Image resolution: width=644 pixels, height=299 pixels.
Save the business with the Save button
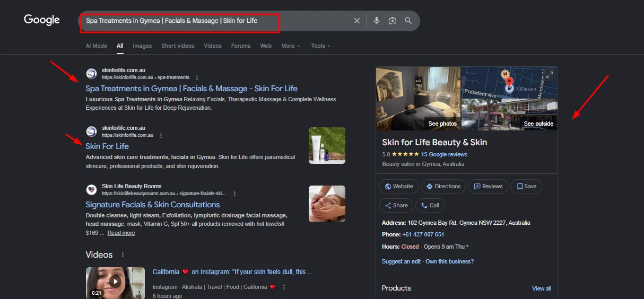click(526, 187)
